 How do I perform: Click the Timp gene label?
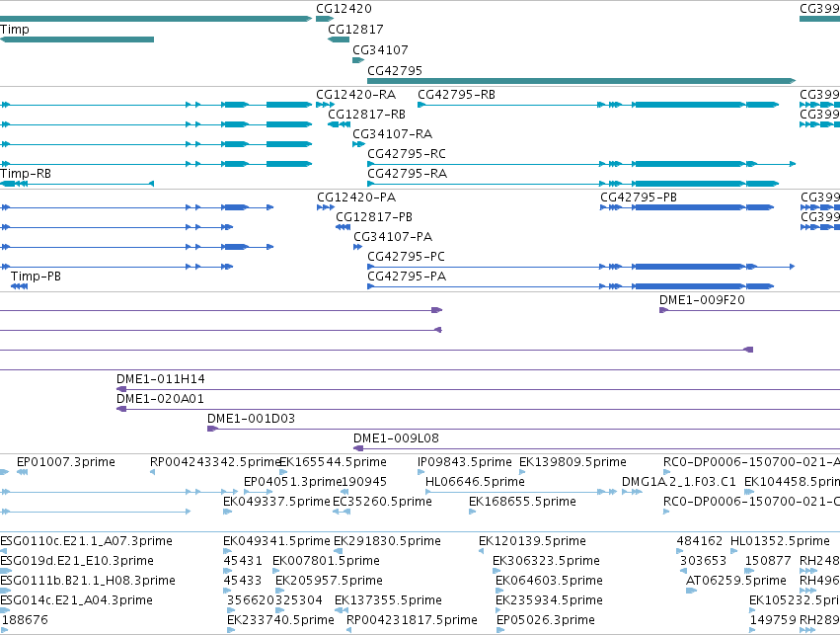(x=15, y=30)
